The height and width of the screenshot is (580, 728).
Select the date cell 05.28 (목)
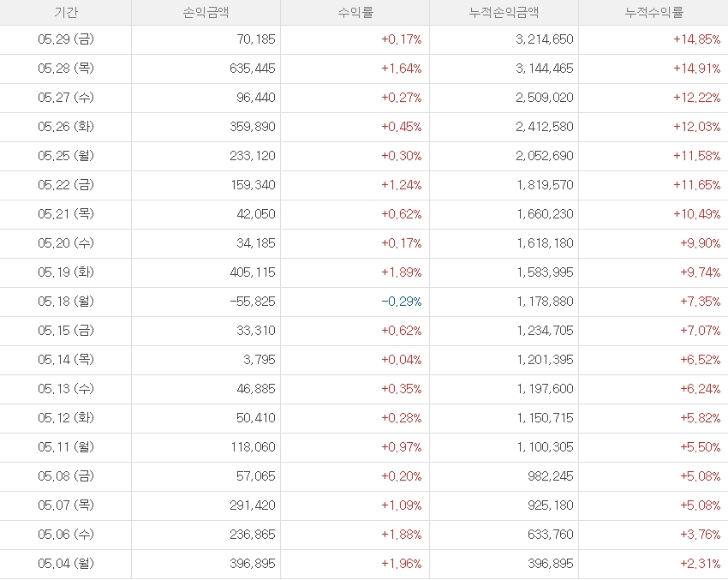coord(66,69)
